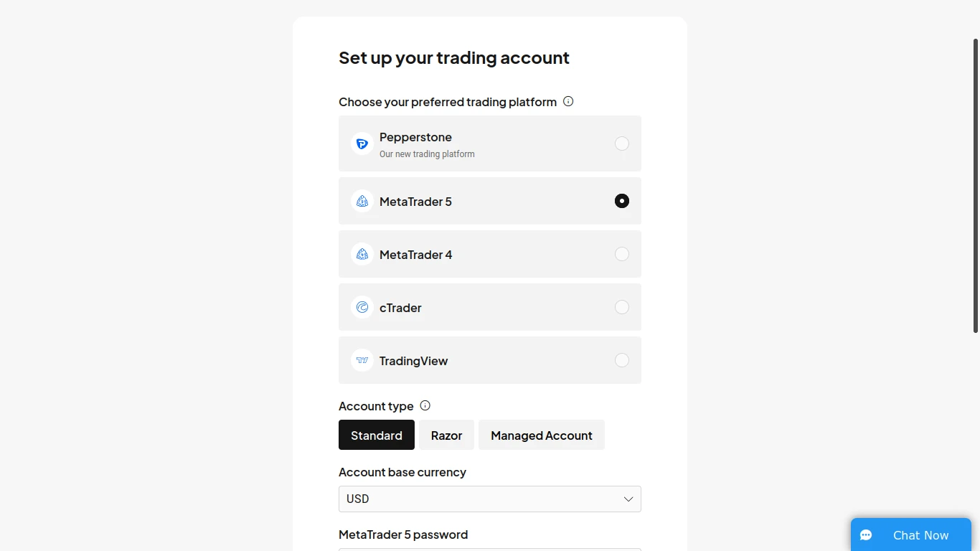Click the Pepperstone platform logo icon
The width and height of the screenshot is (980, 551).
point(362,143)
